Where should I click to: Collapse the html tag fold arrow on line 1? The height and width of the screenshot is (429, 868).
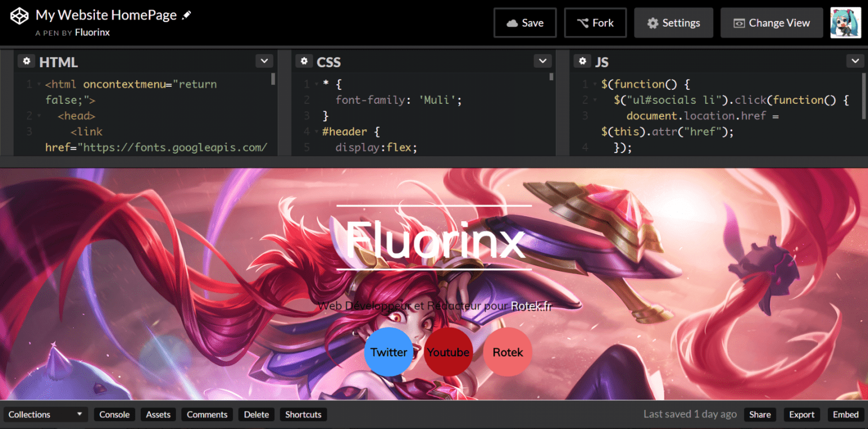[x=39, y=85]
